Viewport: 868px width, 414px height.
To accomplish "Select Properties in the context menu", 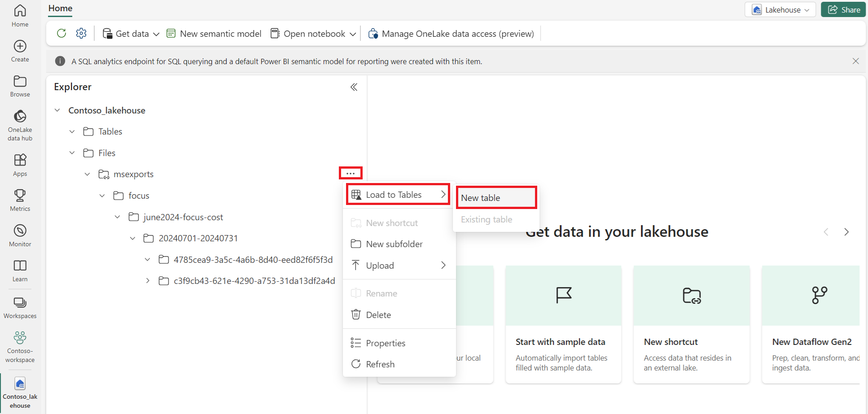I will point(386,343).
